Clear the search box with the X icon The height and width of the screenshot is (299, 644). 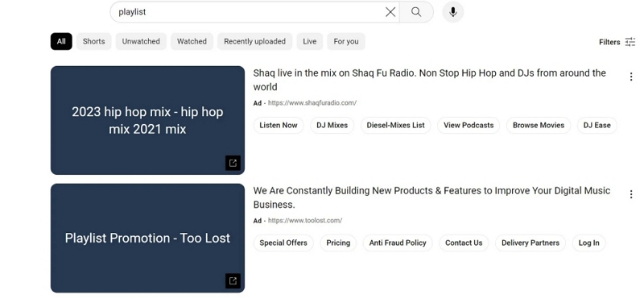(390, 12)
